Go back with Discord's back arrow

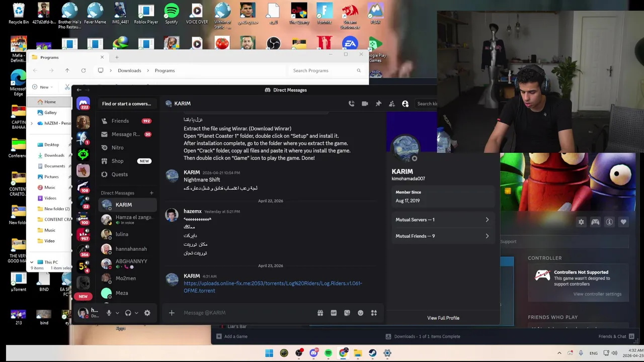pyautogui.click(x=79, y=90)
